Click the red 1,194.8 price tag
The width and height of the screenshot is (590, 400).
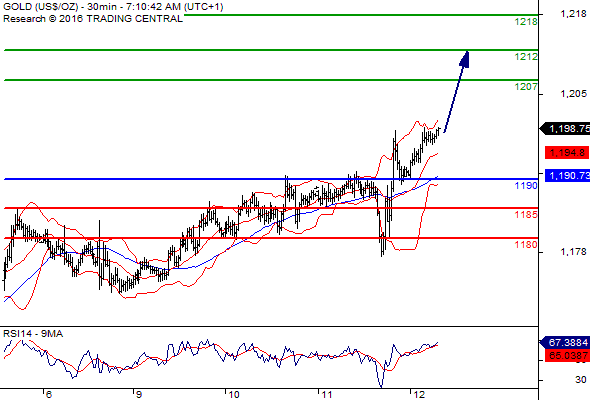coord(567,153)
